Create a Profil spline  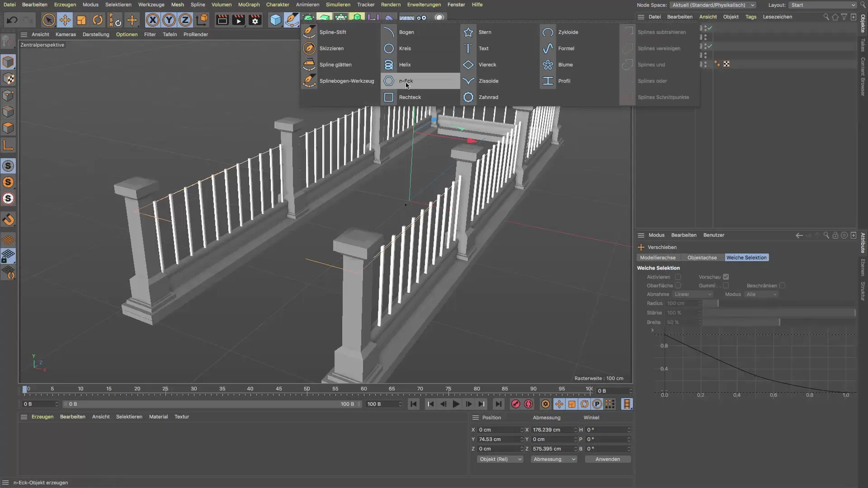[x=579, y=81]
